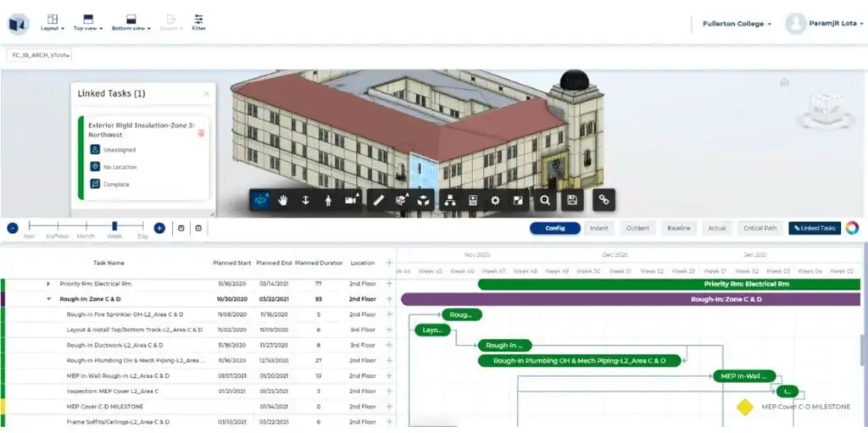Screen dimensions: 868x433
Task: Click the save disk icon in viewer
Action: coord(573,200)
